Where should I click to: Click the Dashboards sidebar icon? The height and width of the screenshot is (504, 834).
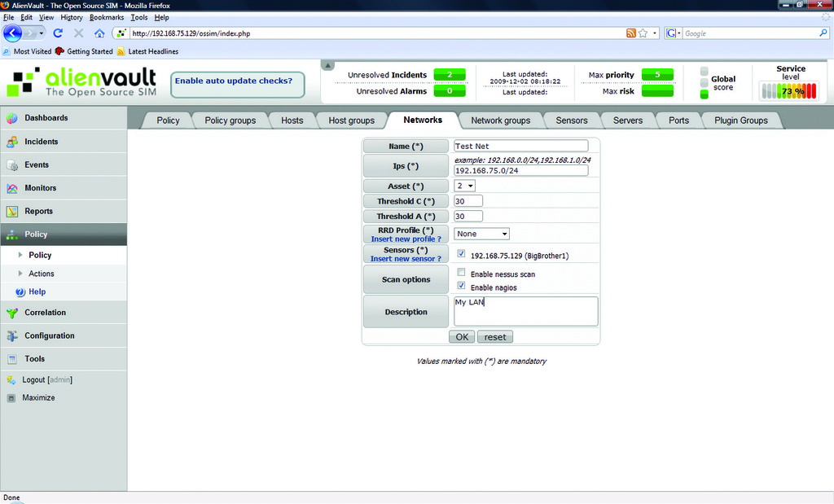[x=11, y=118]
